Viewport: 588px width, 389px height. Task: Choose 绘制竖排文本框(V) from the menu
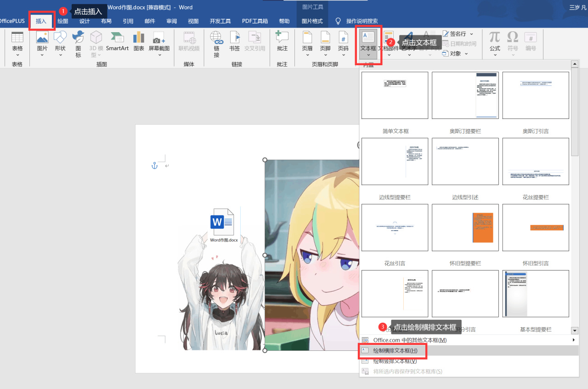[x=469, y=361]
